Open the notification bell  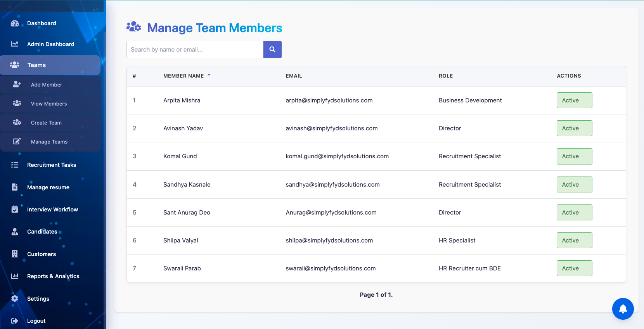point(623,309)
